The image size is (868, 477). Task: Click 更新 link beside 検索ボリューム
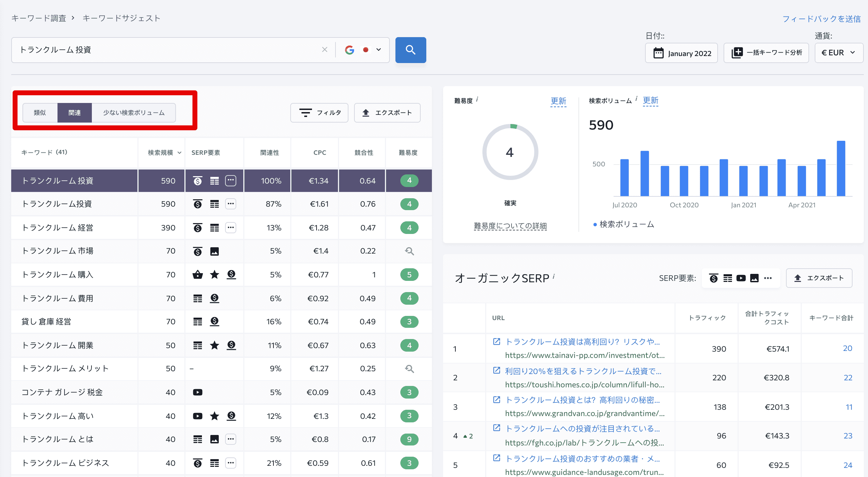(651, 101)
